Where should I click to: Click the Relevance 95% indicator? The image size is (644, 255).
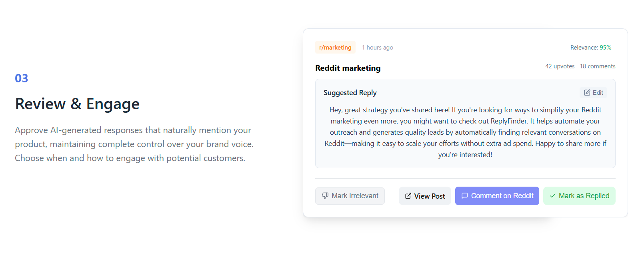[590, 48]
